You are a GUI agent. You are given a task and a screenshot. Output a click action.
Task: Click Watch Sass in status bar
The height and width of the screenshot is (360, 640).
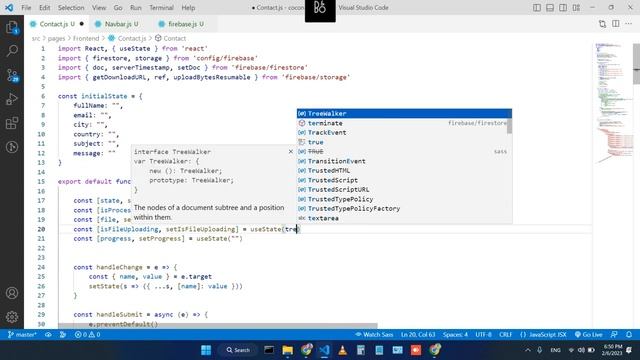pyautogui.click(x=374, y=335)
